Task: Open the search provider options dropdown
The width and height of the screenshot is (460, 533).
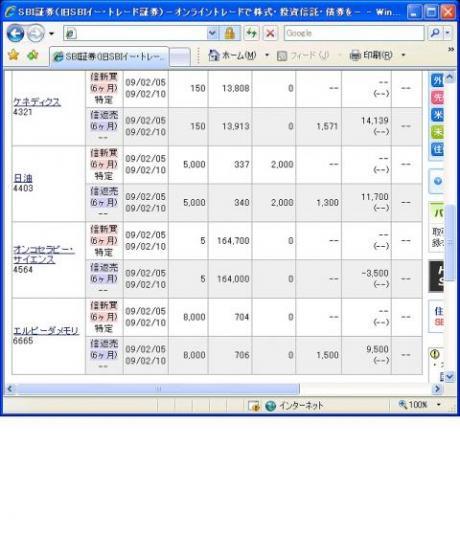Action: tap(448, 33)
